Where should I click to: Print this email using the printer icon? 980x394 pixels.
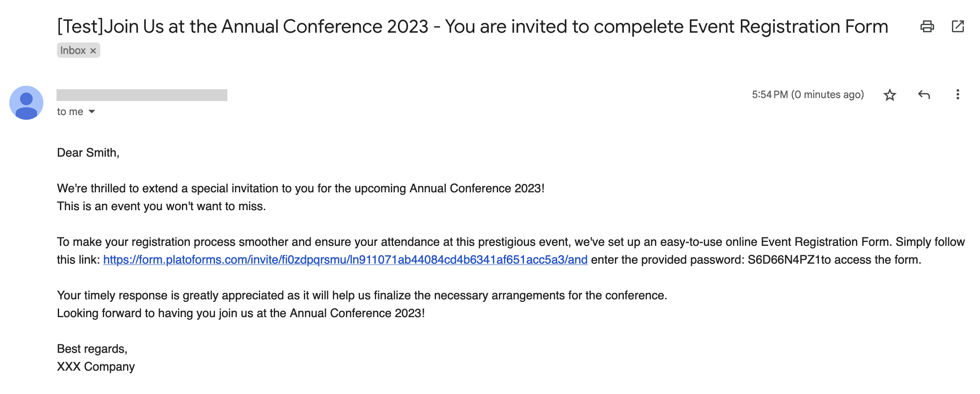[x=927, y=27]
